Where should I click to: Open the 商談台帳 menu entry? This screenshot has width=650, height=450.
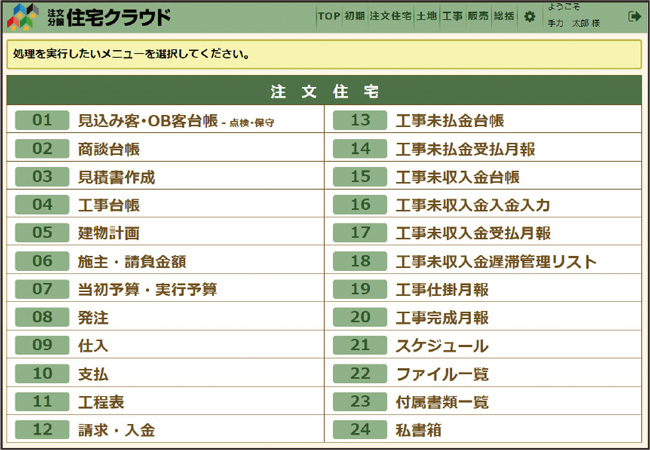(109, 149)
